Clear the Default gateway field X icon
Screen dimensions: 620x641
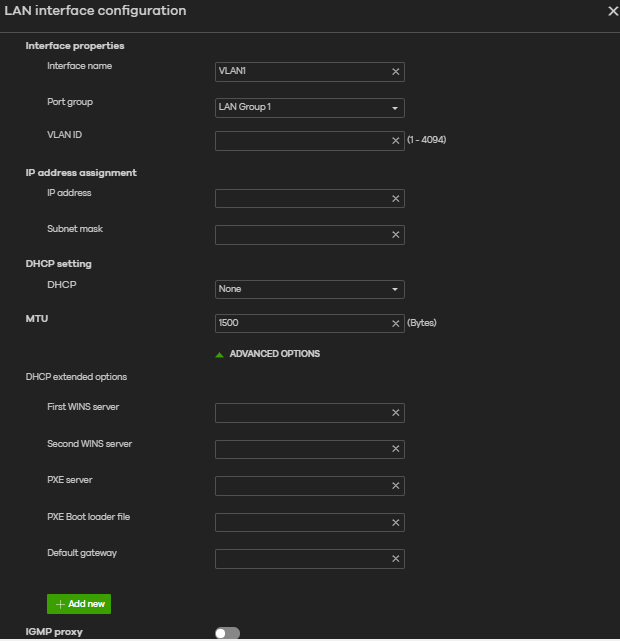[x=395, y=559]
